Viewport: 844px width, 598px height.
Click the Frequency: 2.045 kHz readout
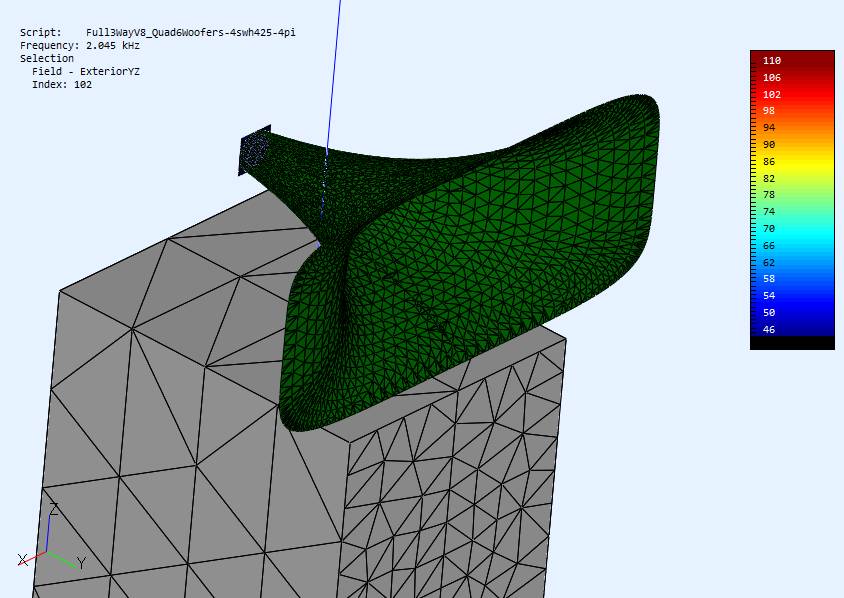click(x=80, y=46)
